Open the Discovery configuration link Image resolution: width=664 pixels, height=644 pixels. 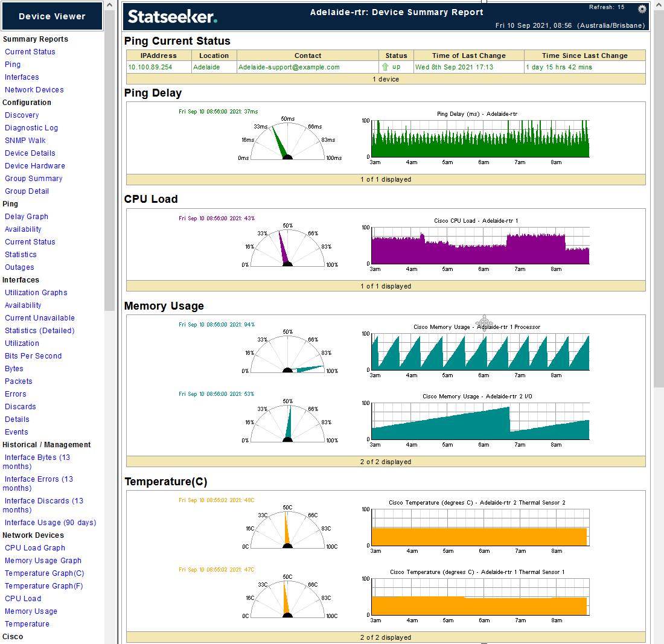(22, 115)
